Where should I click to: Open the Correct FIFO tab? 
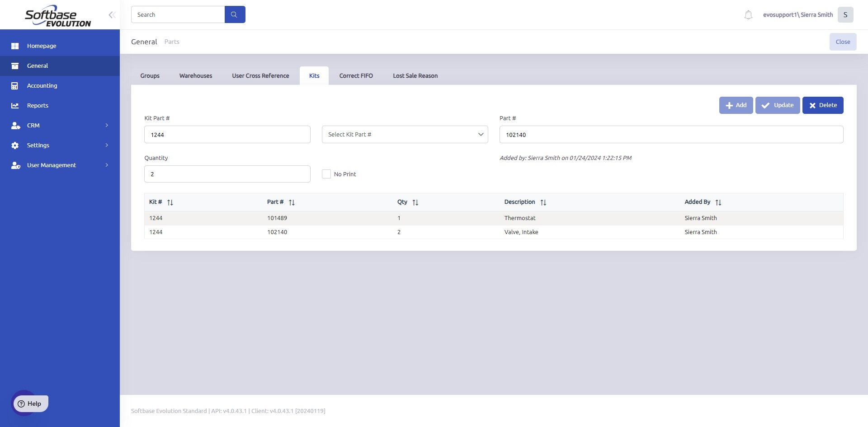[356, 76]
